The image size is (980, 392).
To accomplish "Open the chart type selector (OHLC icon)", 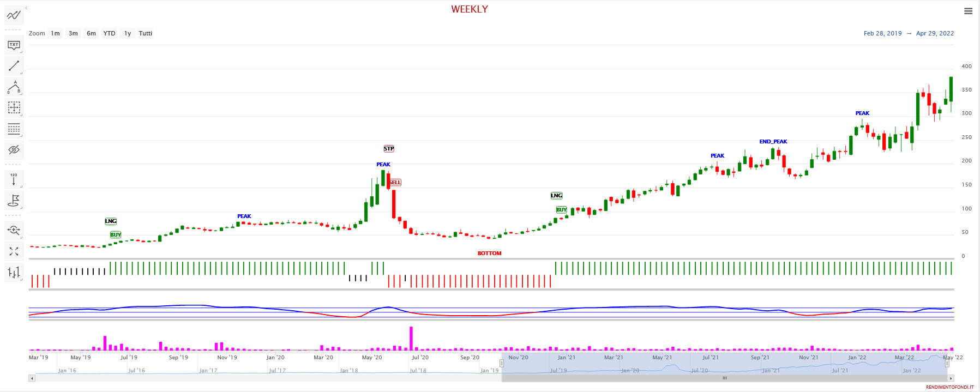I will click(14, 272).
